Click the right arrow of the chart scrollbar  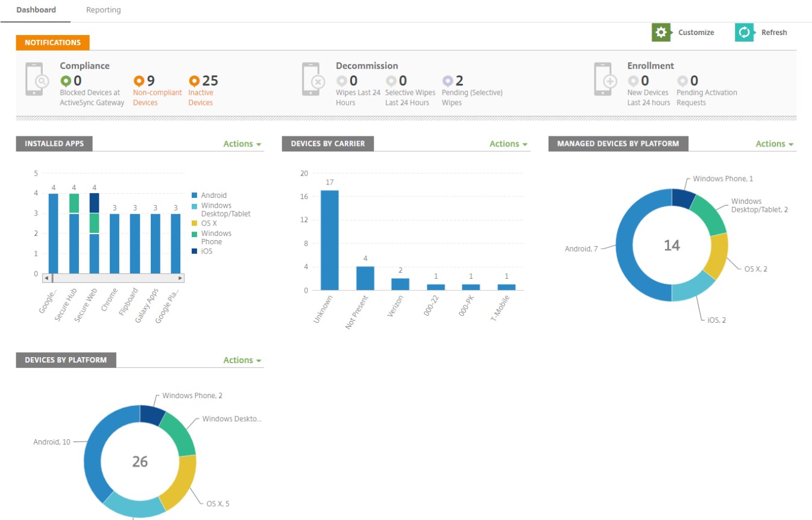click(x=180, y=278)
